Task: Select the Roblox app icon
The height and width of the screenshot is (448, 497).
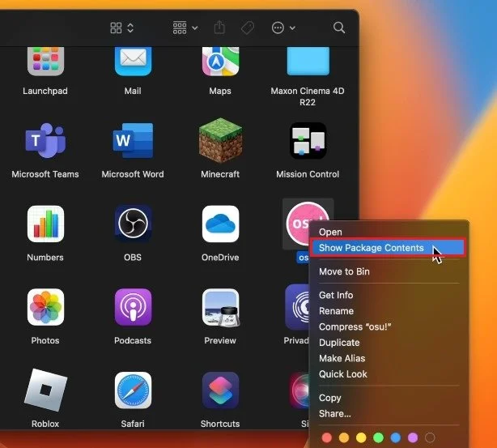Action: 45,390
